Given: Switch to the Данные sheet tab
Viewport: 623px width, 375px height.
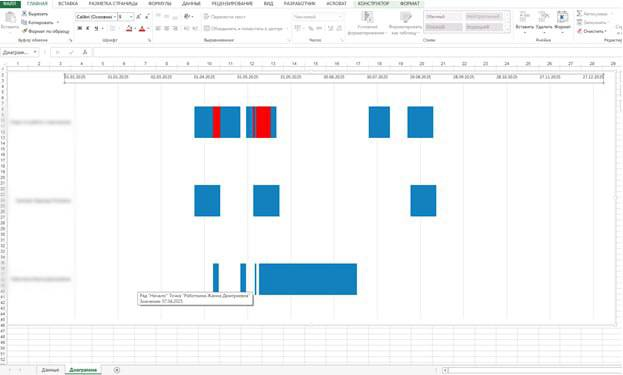Looking at the screenshot, I should 50,370.
